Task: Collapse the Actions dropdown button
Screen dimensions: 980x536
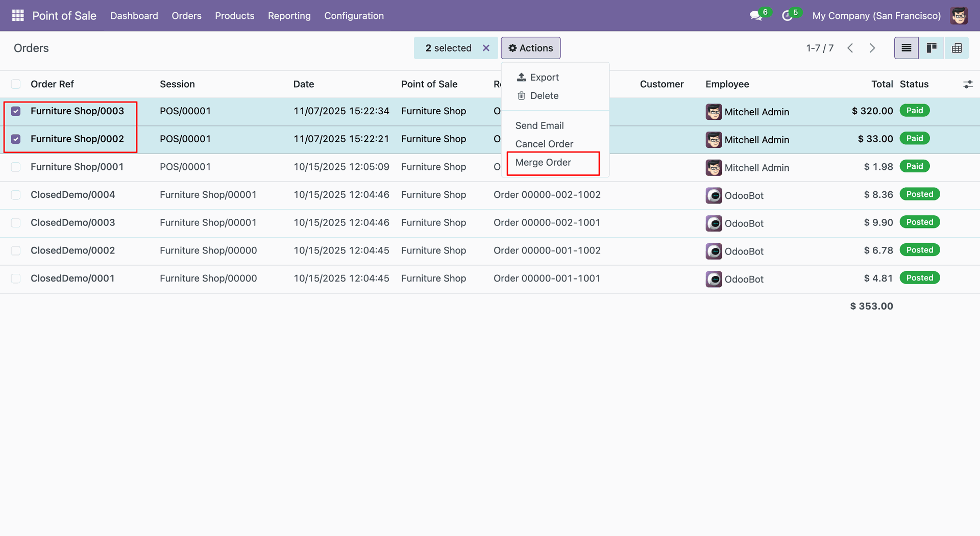Action: point(530,48)
